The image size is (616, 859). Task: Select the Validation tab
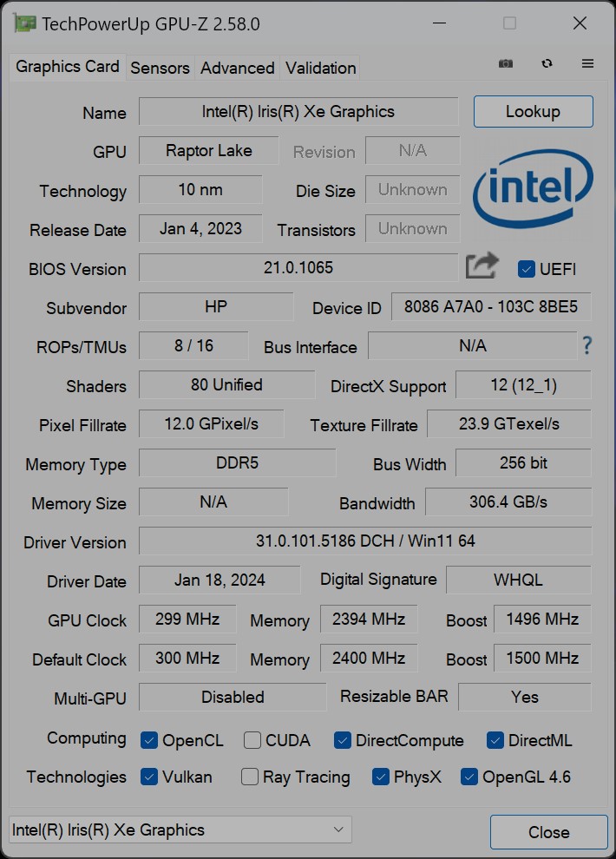point(320,68)
